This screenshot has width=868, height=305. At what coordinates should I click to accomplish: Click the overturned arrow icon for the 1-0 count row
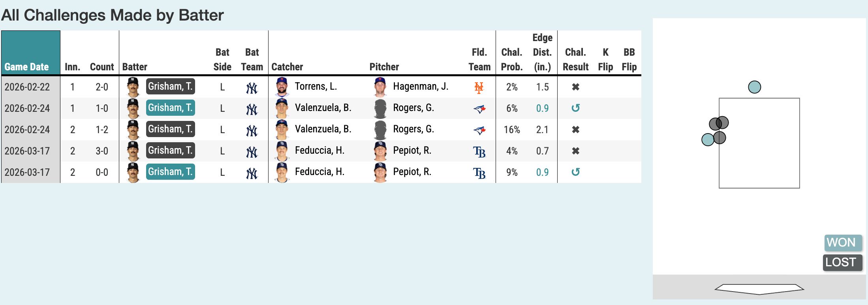click(x=575, y=108)
